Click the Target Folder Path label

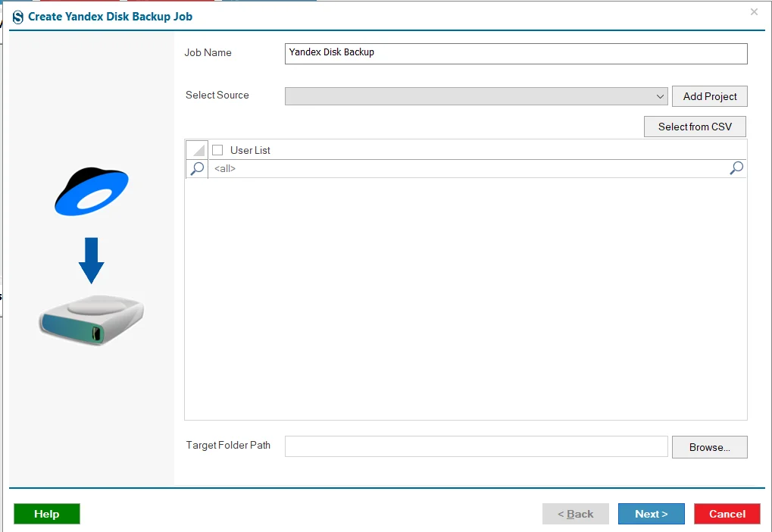click(228, 446)
